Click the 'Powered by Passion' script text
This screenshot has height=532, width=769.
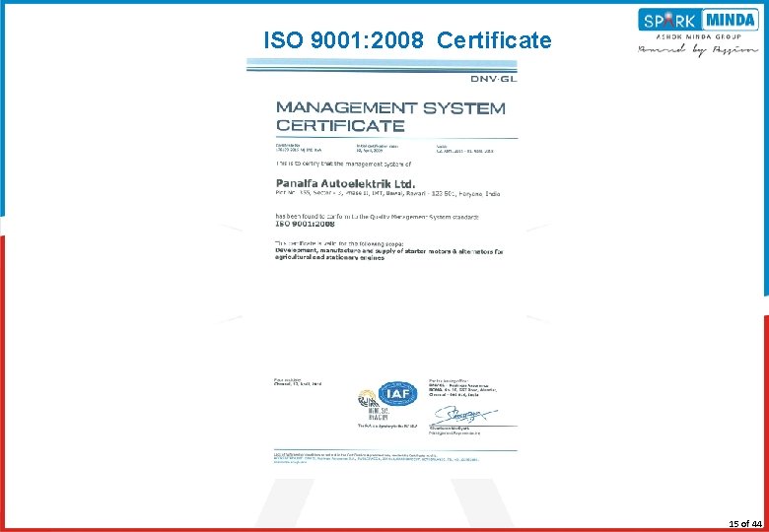point(698,50)
